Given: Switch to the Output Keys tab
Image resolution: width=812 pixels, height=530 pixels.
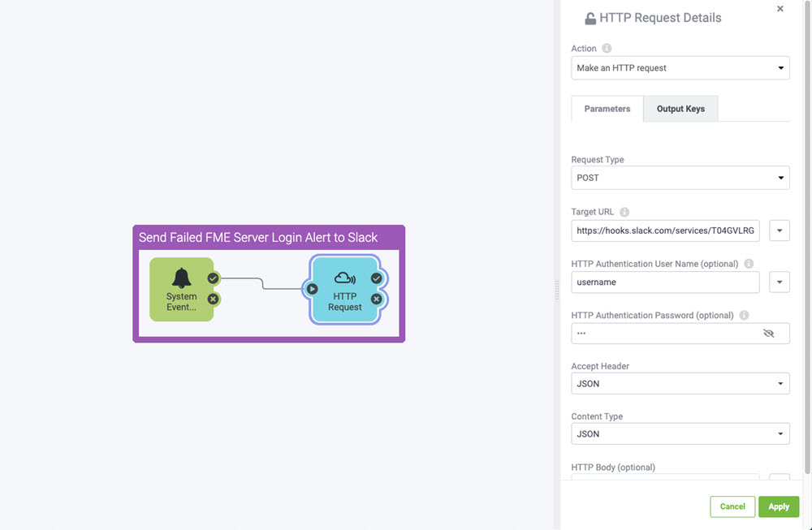Looking at the screenshot, I should [x=680, y=109].
